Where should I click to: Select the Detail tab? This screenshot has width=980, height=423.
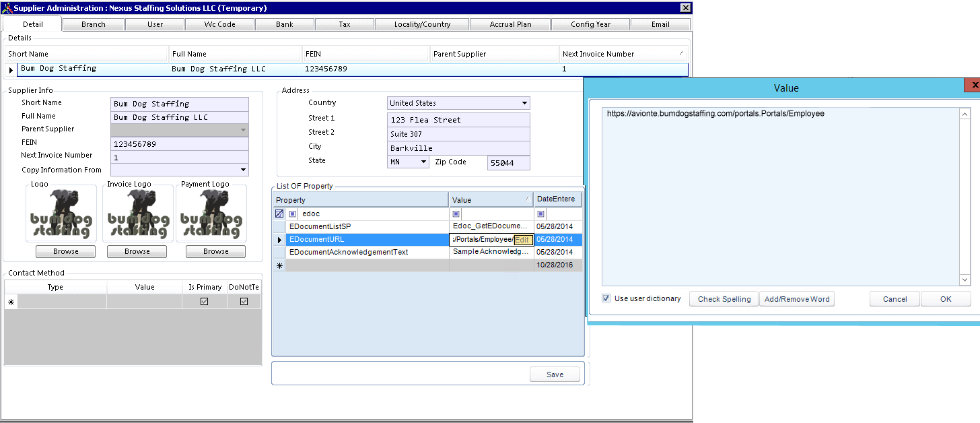(x=33, y=24)
